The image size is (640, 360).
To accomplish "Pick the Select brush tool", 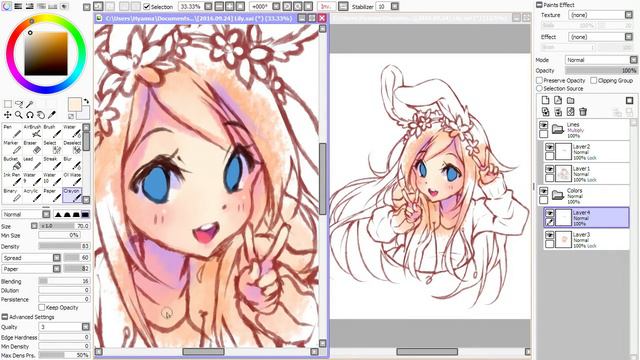I will point(52,147).
